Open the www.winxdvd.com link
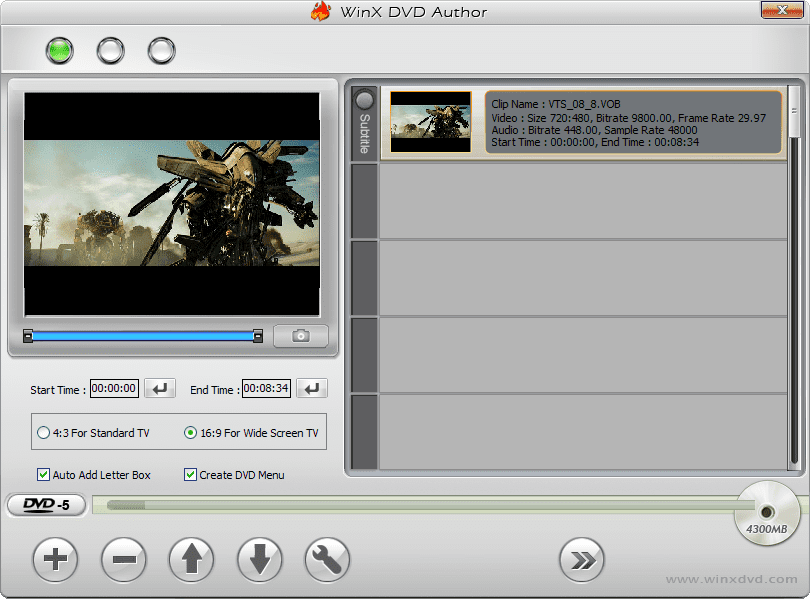This screenshot has height=599, width=810. (x=731, y=578)
